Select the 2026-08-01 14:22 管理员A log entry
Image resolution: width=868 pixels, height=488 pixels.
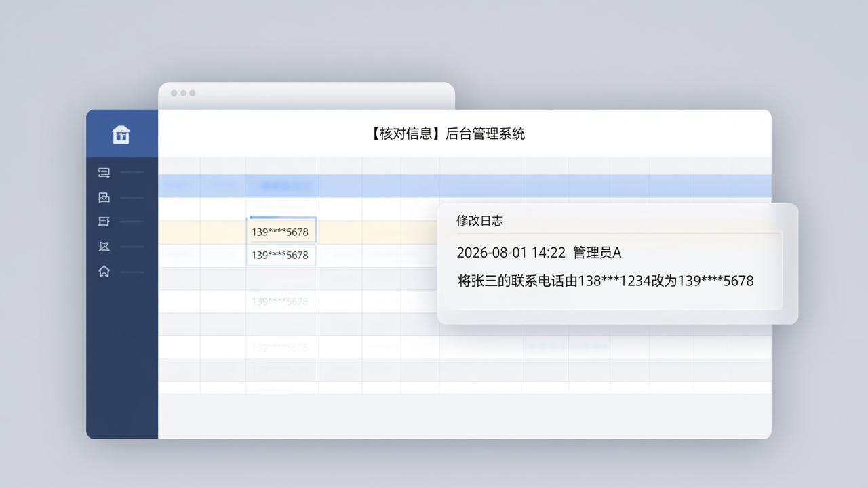click(539, 253)
